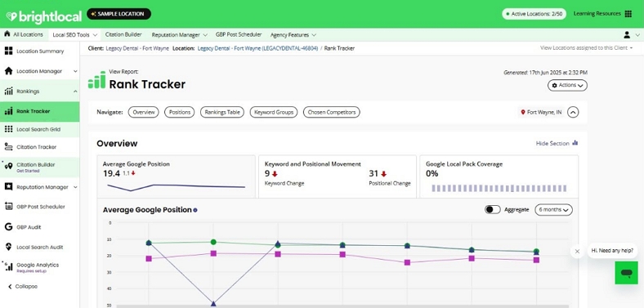Click Citation Builder map pin icon
This screenshot has height=308, width=644.
pos(8,166)
